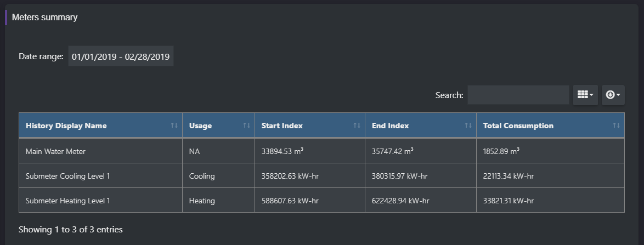
Task: Sort by End Index arrows icon
Action: click(468, 126)
